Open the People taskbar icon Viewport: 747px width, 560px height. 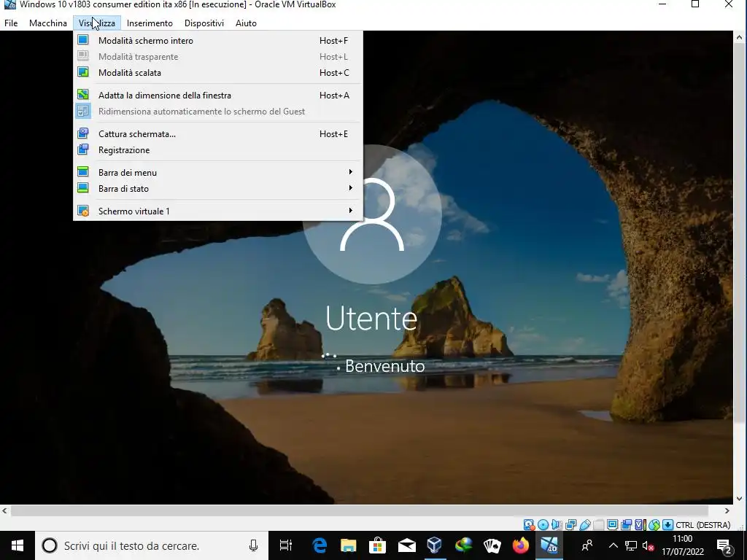[587, 545]
